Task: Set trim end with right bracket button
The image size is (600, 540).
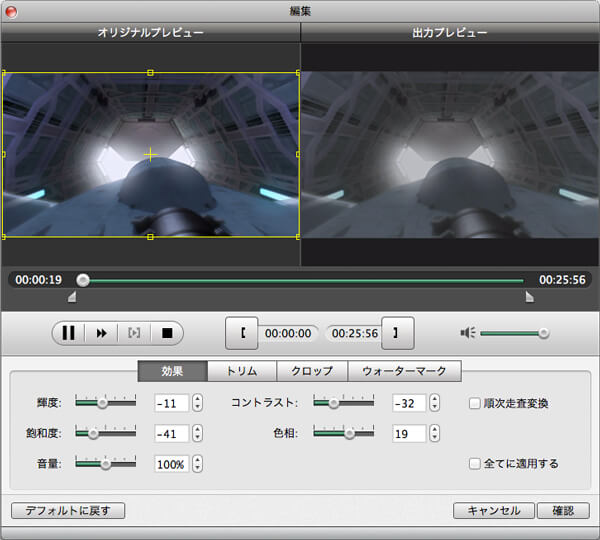Action: tap(397, 333)
